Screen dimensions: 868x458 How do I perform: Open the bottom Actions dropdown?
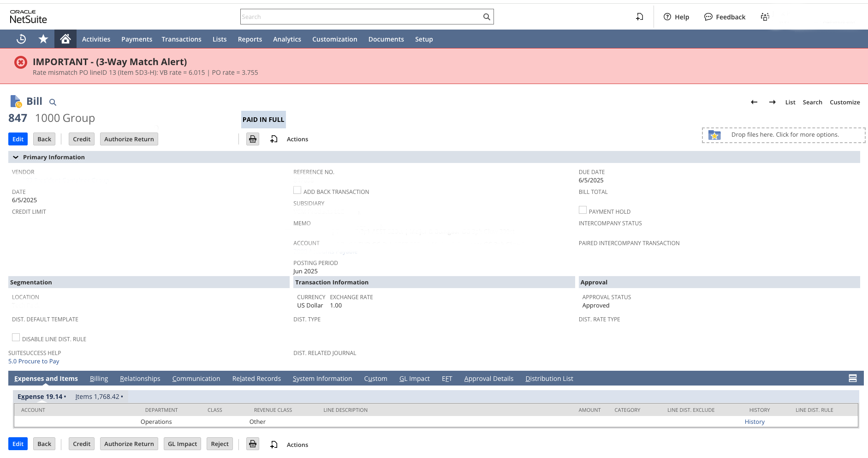(297, 445)
